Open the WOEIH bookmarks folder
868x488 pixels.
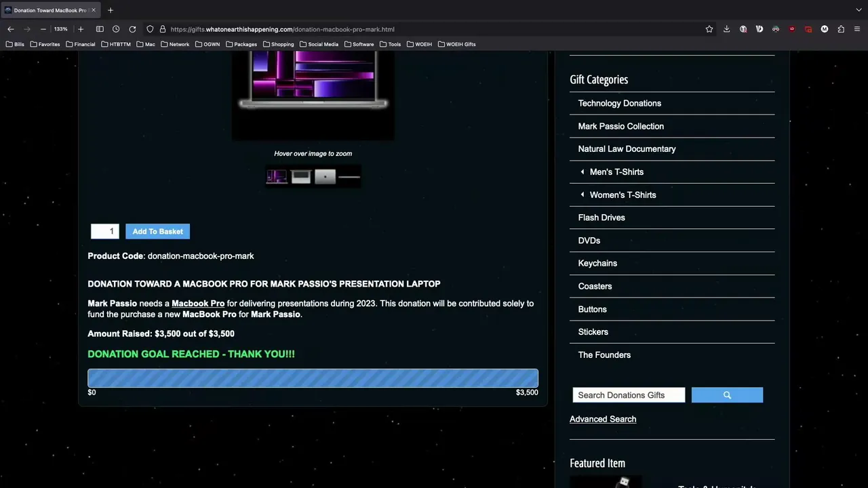coord(419,44)
